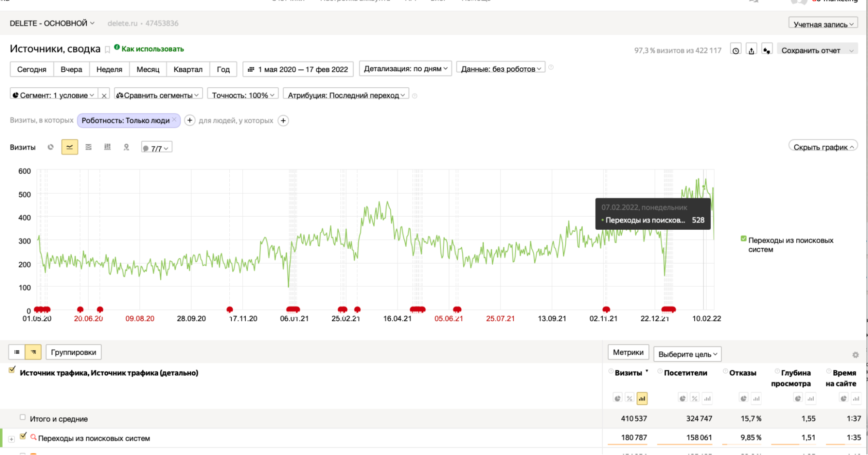The width and height of the screenshot is (868, 455).
Task: Click the bookmark icon next to report title
Action: point(107,50)
